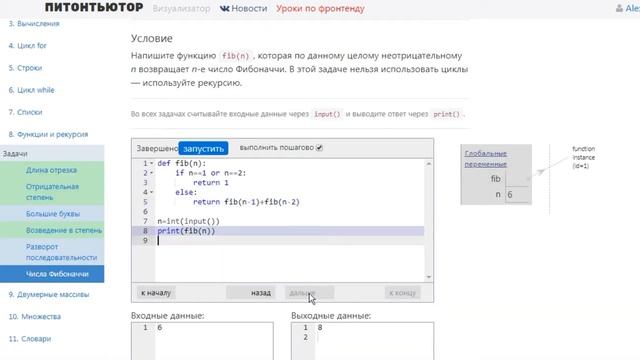The image size is (640, 360).
Task: Collapse the fold arrow on code line 1
Action: [151, 163]
